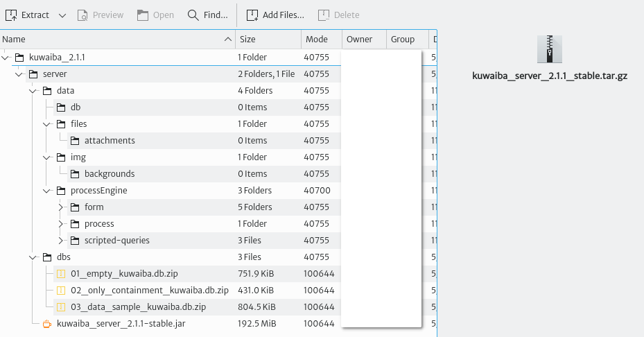Select the attachments folder icon
Viewport: 644px width, 337px height.
(x=75, y=141)
